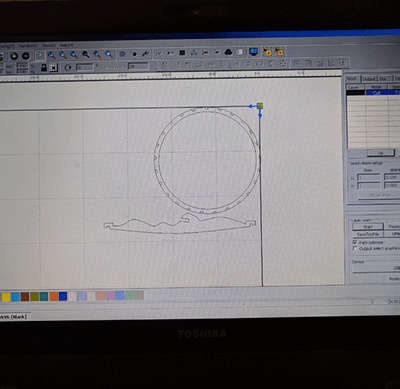The width and height of the screenshot is (400, 389).
Task: Click the rotate circle icon
Action: point(68,67)
